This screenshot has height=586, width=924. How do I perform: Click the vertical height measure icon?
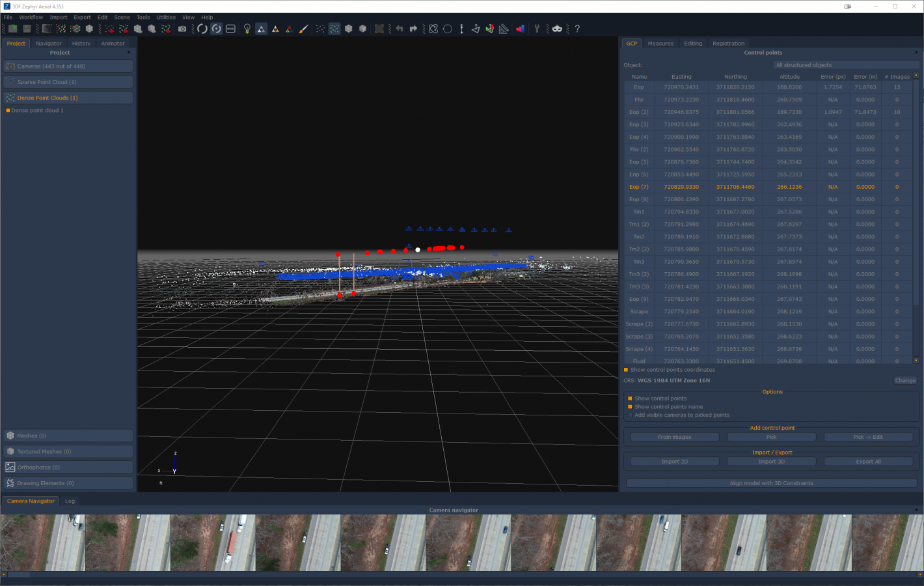pos(461,29)
